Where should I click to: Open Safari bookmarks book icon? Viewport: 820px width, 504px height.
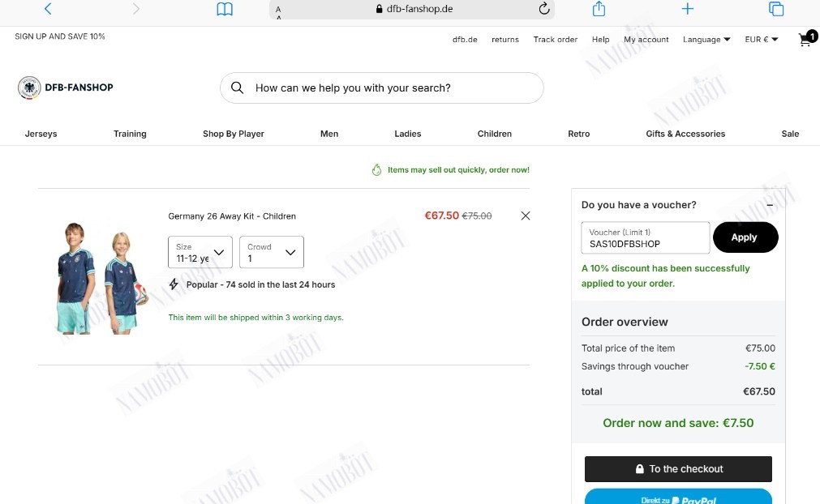pos(225,9)
